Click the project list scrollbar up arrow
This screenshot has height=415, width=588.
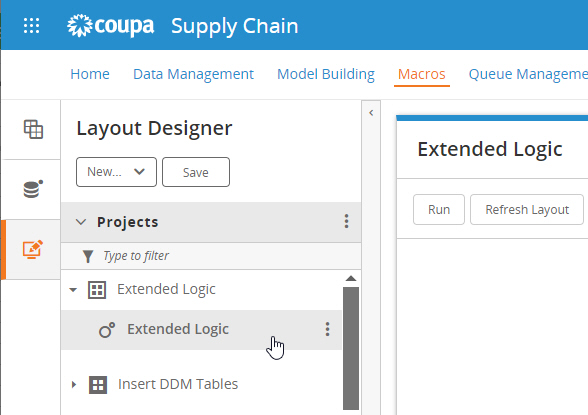point(351,278)
